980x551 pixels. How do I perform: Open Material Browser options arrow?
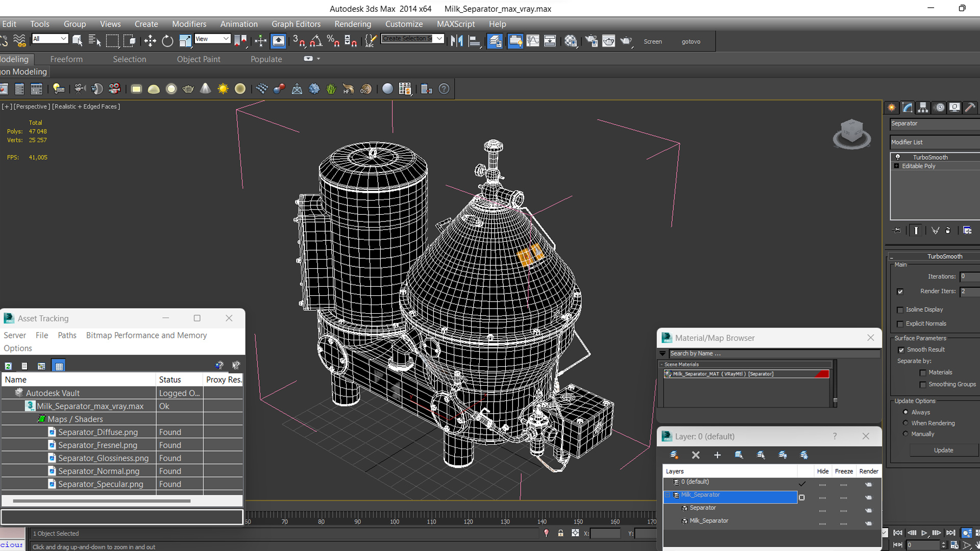tap(663, 354)
